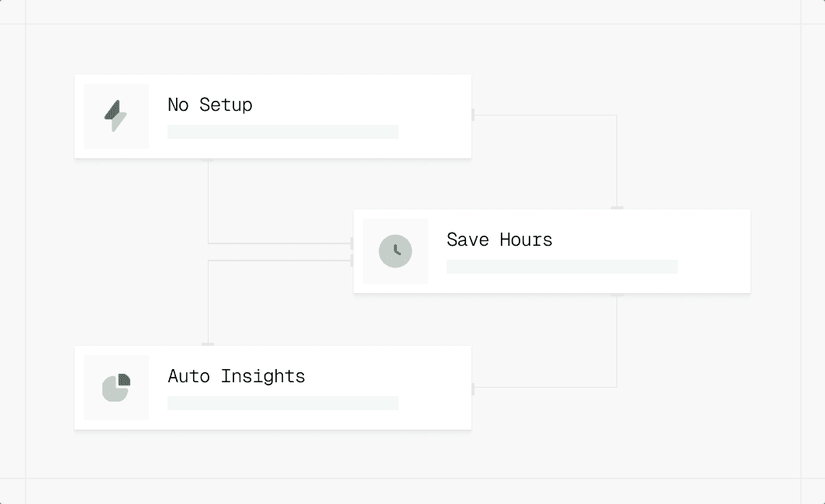Click the bottom connector port of Save Hours card

[x=616, y=295]
